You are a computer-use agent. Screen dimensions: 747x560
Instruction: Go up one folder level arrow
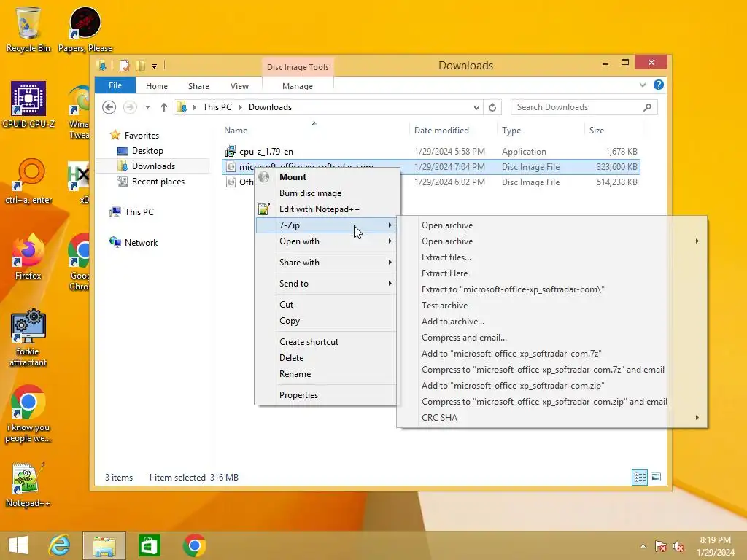(164, 107)
